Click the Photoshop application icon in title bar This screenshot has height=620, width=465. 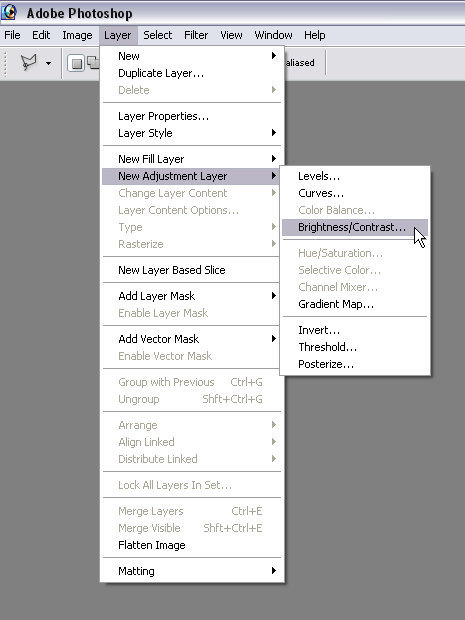[9, 12]
